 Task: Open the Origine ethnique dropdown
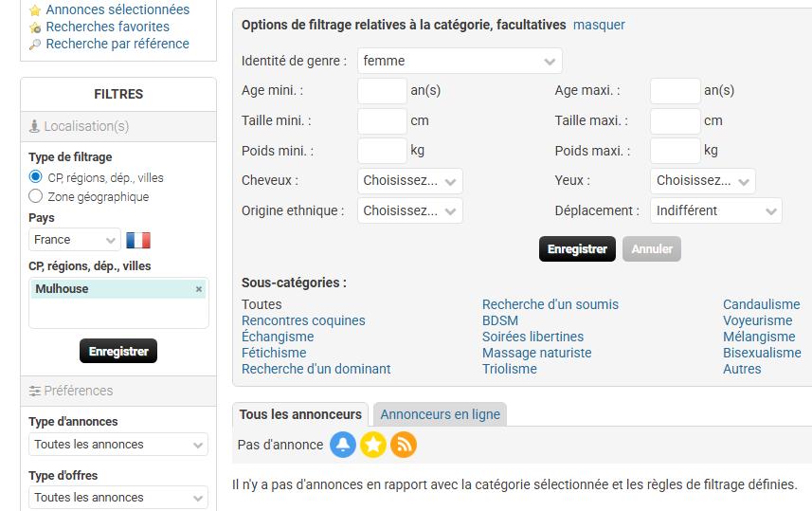pyautogui.click(x=410, y=210)
